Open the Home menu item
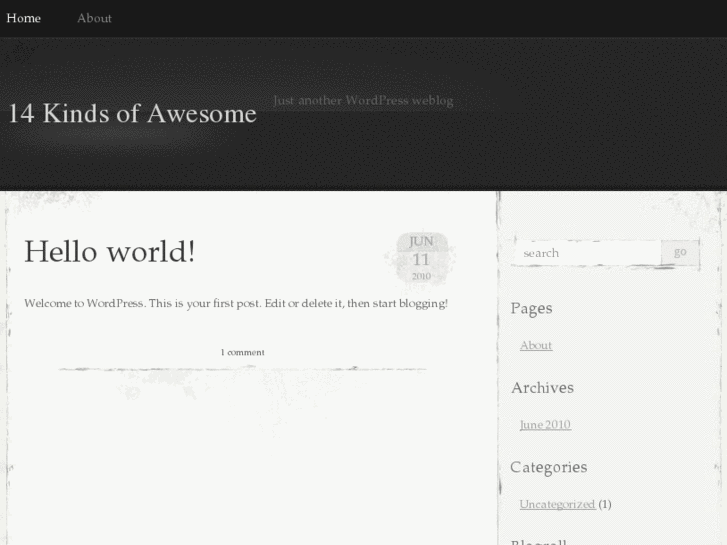This screenshot has height=545, width=727. tap(24, 18)
